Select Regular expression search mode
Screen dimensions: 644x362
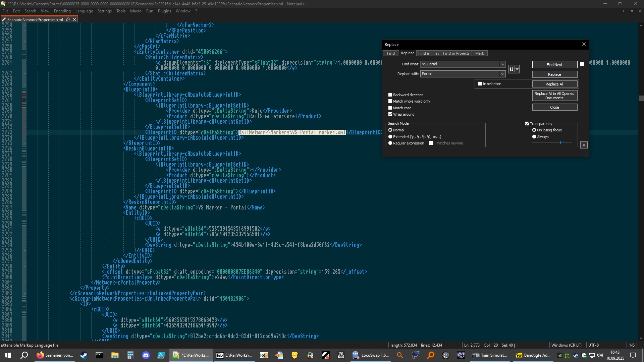point(390,143)
